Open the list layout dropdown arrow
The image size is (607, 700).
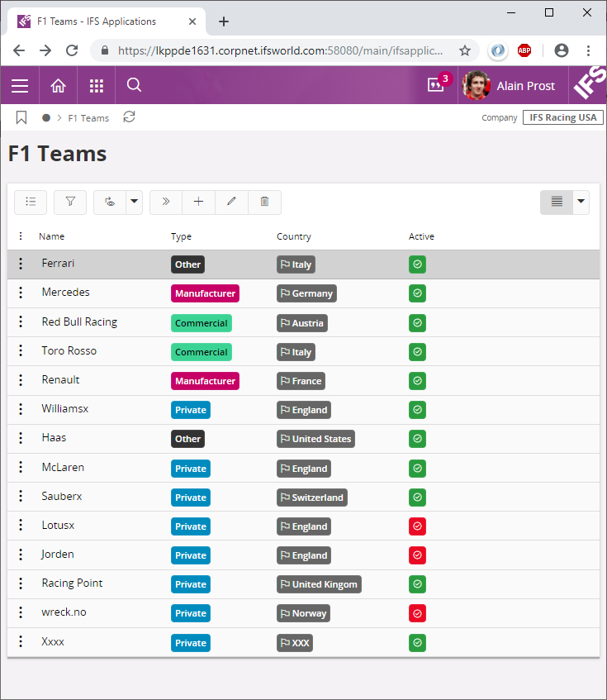(581, 202)
